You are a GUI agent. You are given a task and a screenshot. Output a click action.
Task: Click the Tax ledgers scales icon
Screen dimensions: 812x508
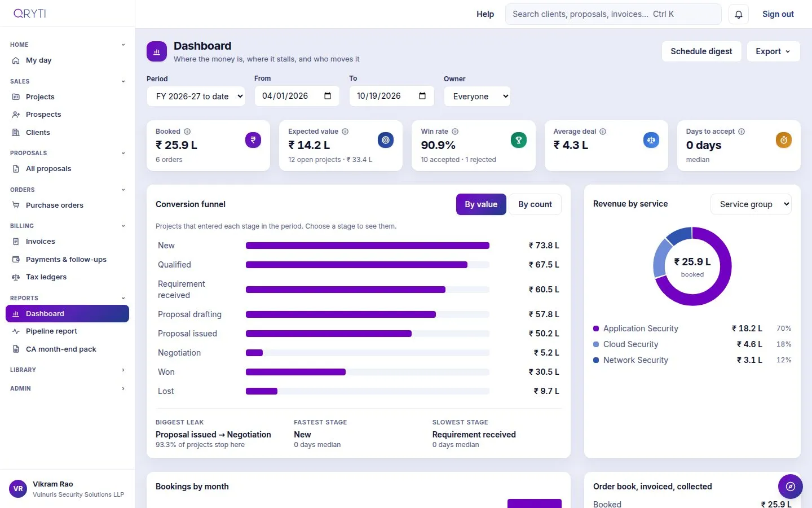[16, 277]
